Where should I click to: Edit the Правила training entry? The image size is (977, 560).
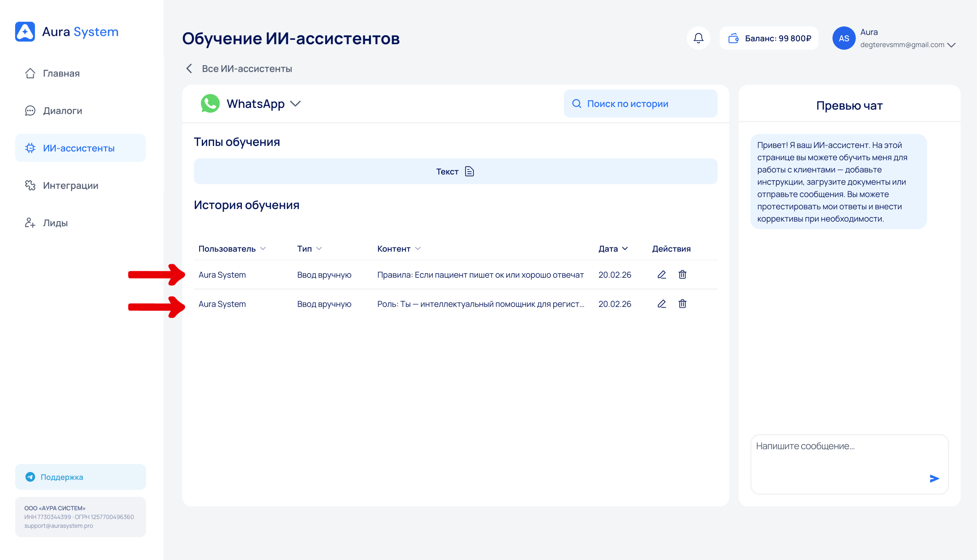click(661, 274)
